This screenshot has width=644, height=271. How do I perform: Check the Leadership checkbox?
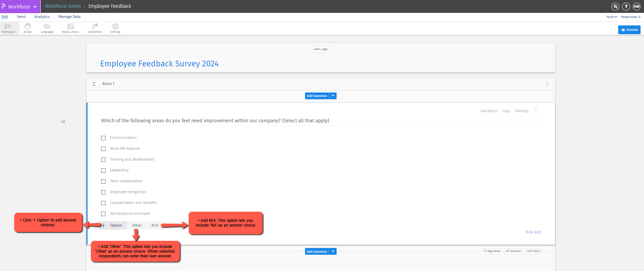[103, 170]
